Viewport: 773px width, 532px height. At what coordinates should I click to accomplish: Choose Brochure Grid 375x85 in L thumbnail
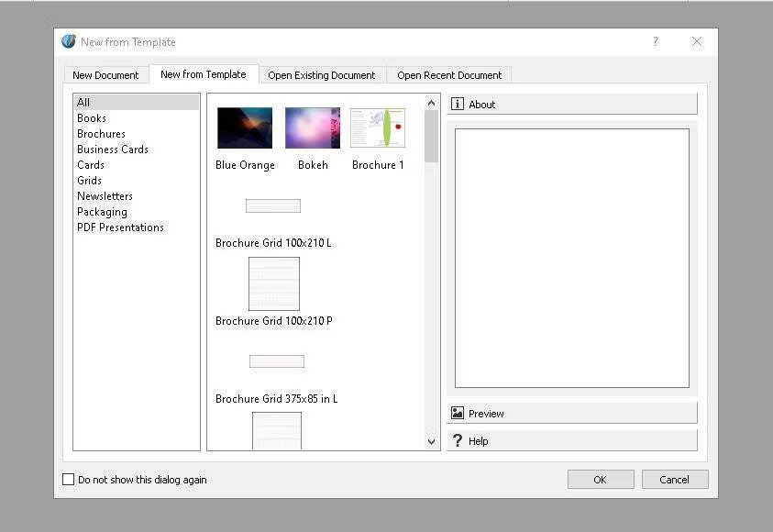pyautogui.click(x=277, y=361)
